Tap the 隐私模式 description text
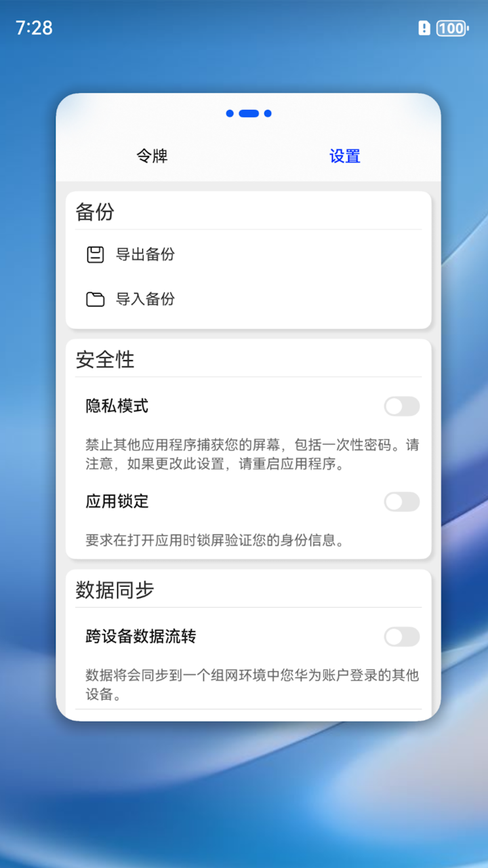The image size is (488, 868). 252,455
